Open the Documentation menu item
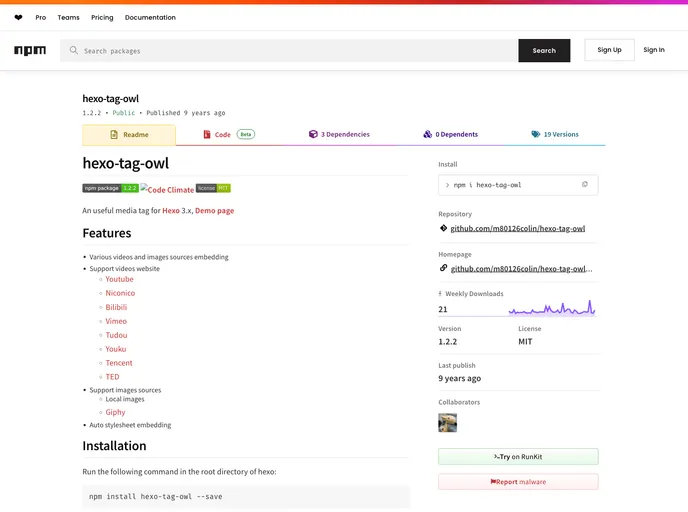This screenshot has height=512, width=688. point(150,18)
